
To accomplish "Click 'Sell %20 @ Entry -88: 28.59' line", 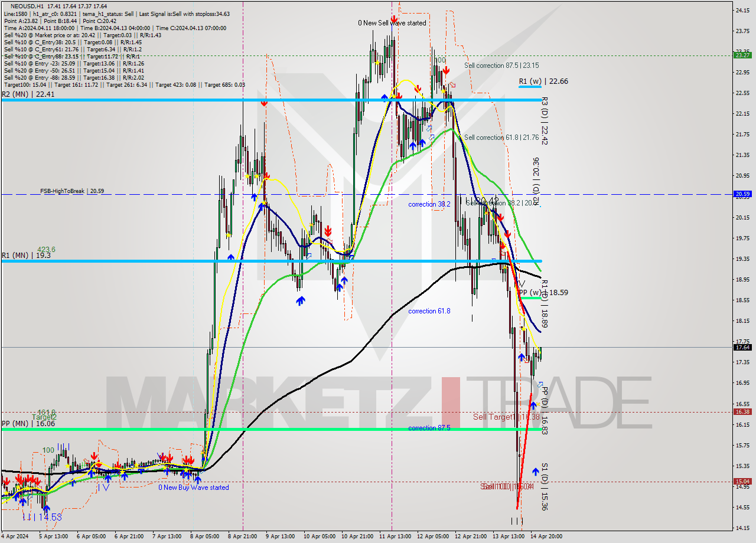I will [74, 77].
